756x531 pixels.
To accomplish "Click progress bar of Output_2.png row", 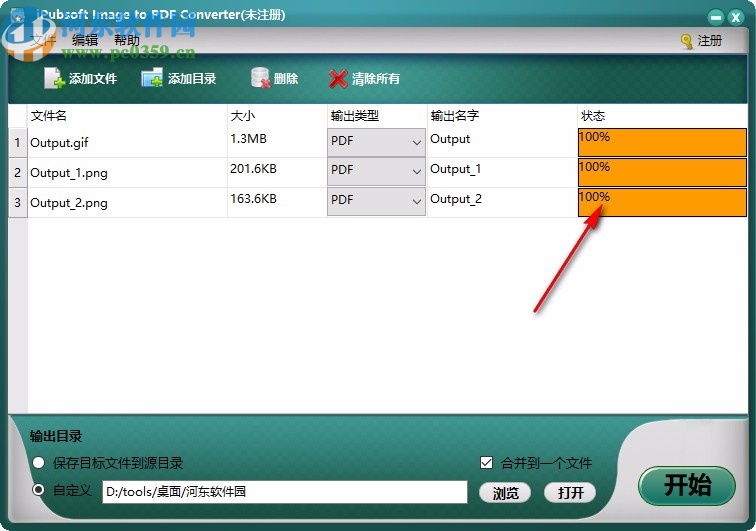I will click(x=662, y=202).
